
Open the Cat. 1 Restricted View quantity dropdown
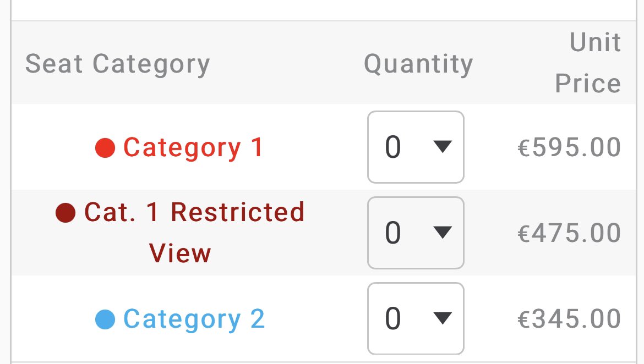coord(416,233)
